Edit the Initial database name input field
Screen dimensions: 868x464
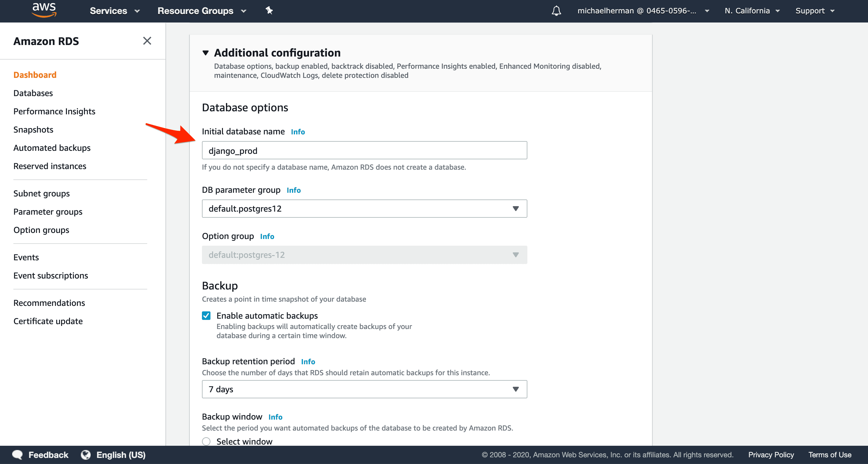pyautogui.click(x=364, y=150)
